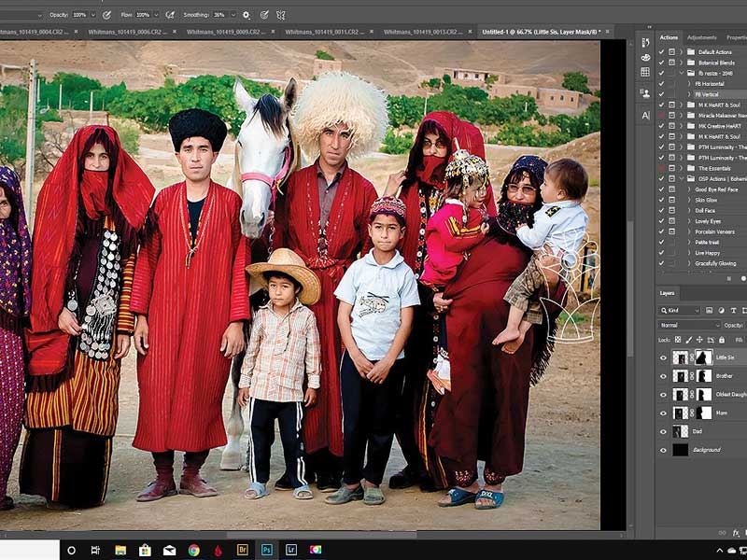Image resolution: width=747 pixels, height=560 pixels.
Task: Expand the Botanical Blends action set
Action: point(683,62)
